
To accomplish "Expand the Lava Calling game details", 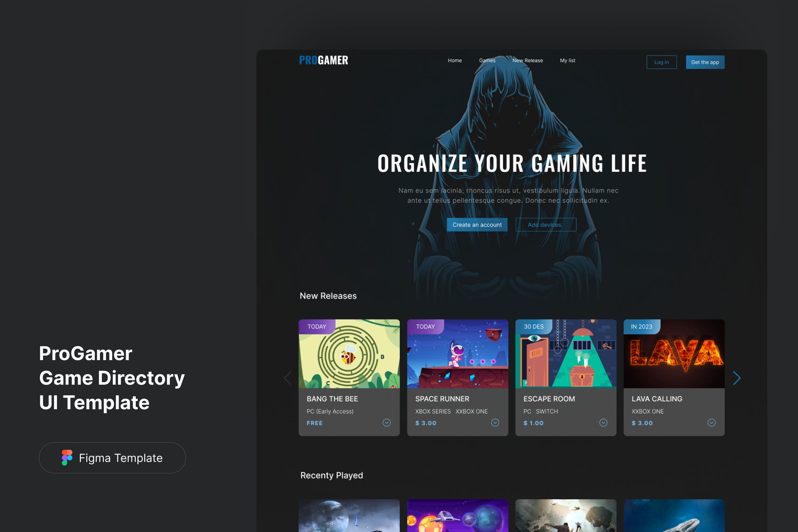I will [x=714, y=423].
